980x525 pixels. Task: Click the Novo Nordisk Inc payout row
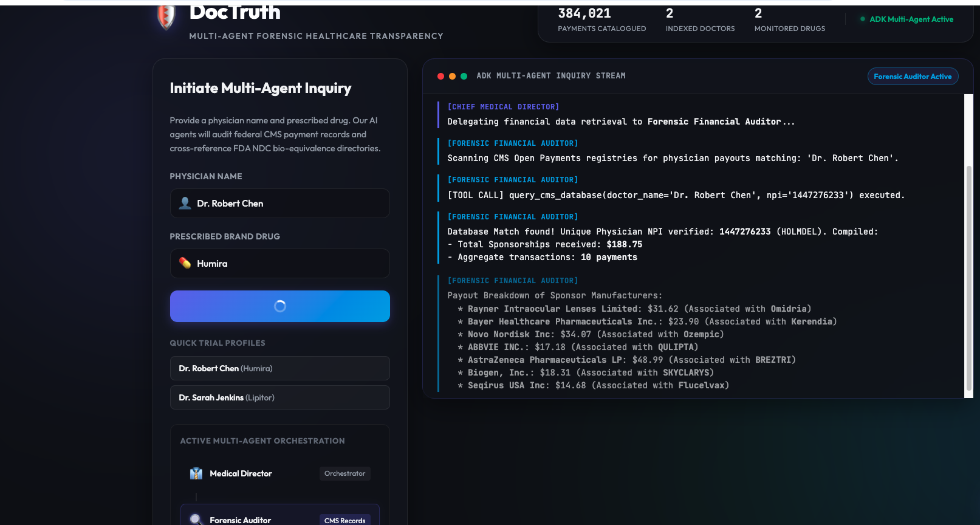[591, 334]
